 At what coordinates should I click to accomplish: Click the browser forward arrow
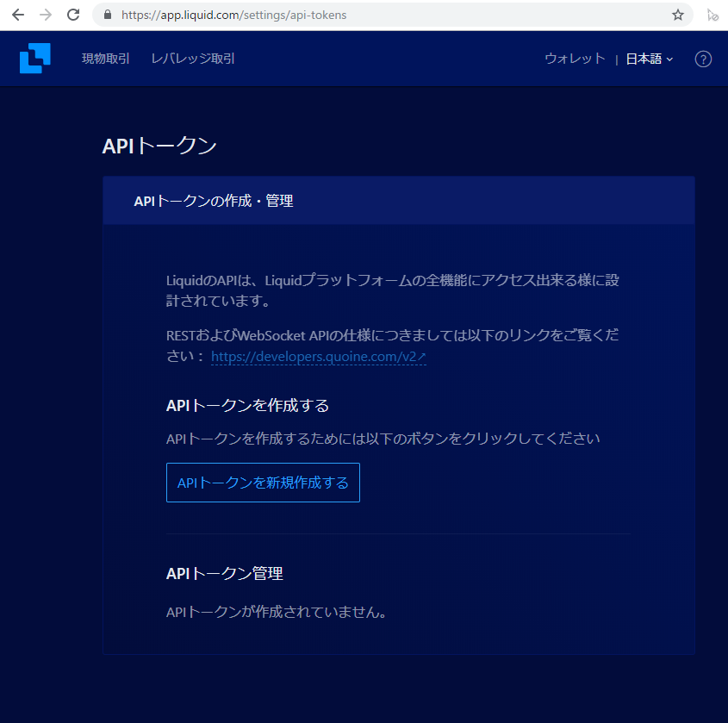tap(46, 15)
